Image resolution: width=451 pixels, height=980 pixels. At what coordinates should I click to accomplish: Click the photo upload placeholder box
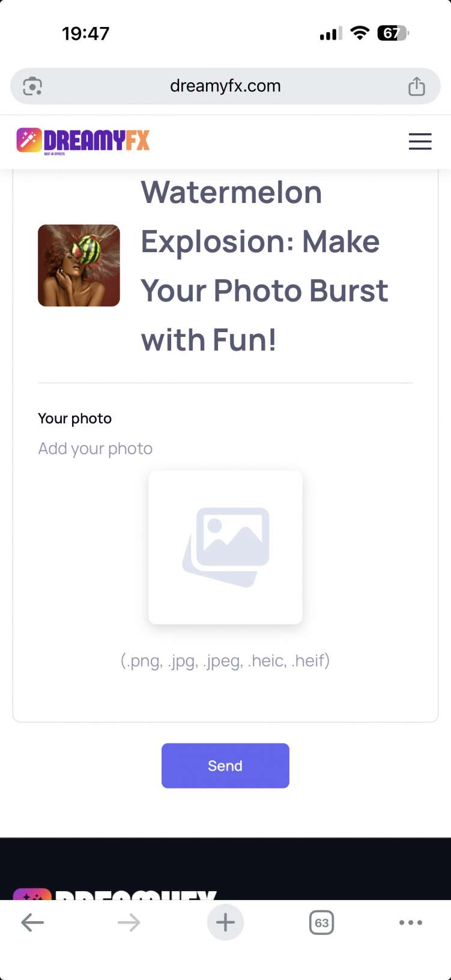[225, 547]
